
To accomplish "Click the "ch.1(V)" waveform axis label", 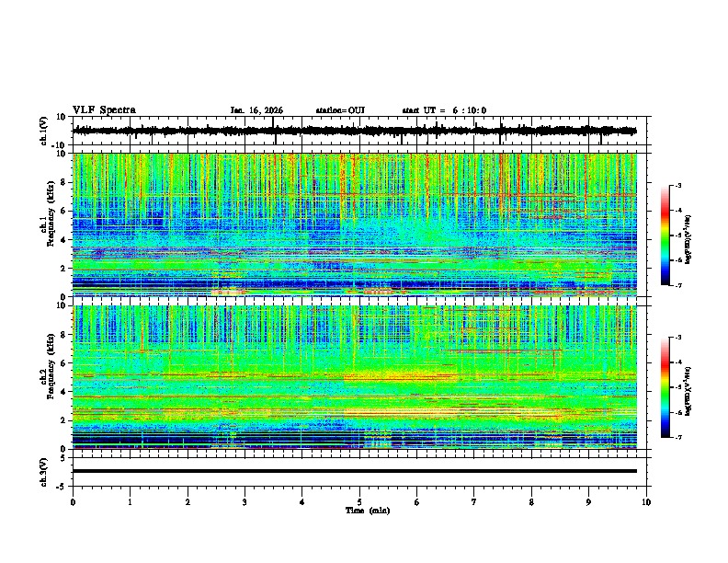I will 44,131.
